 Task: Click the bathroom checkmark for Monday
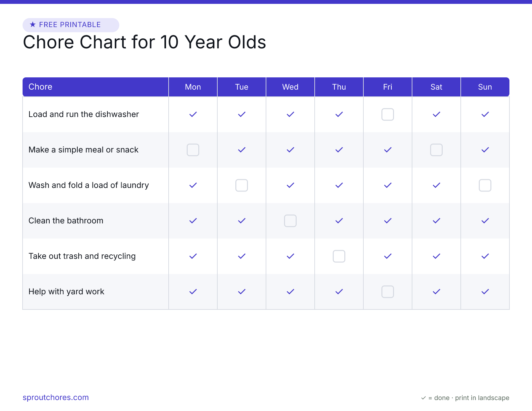(x=193, y=221)
